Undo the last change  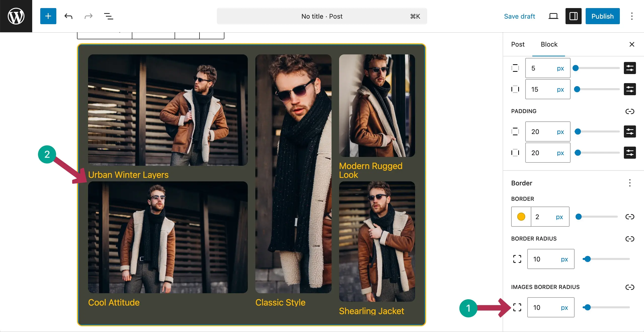[x=68, y=16]
